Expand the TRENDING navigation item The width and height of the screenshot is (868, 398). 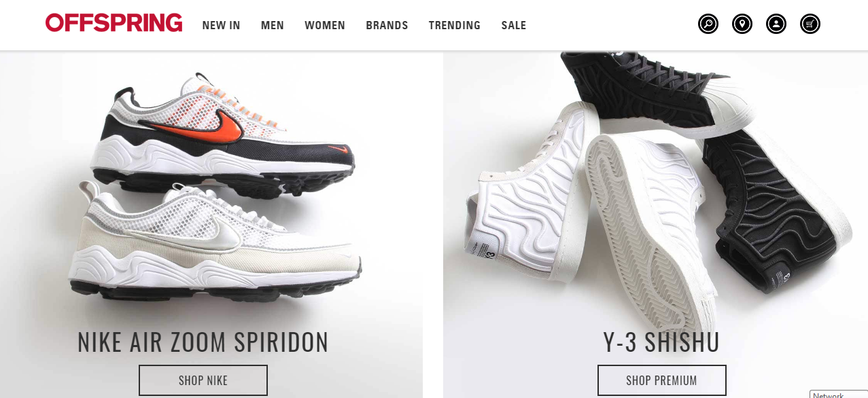tap(455, 25)
